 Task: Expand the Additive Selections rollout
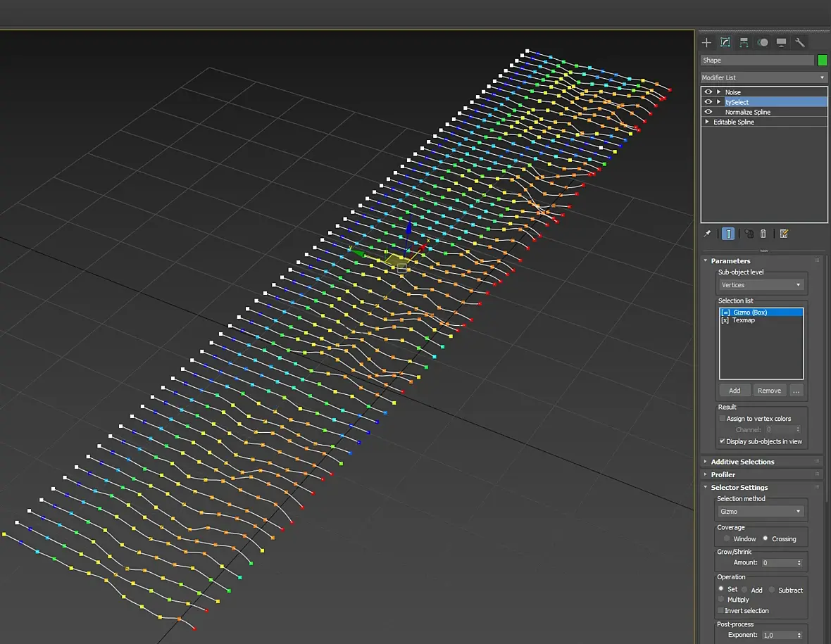(742, 462)
